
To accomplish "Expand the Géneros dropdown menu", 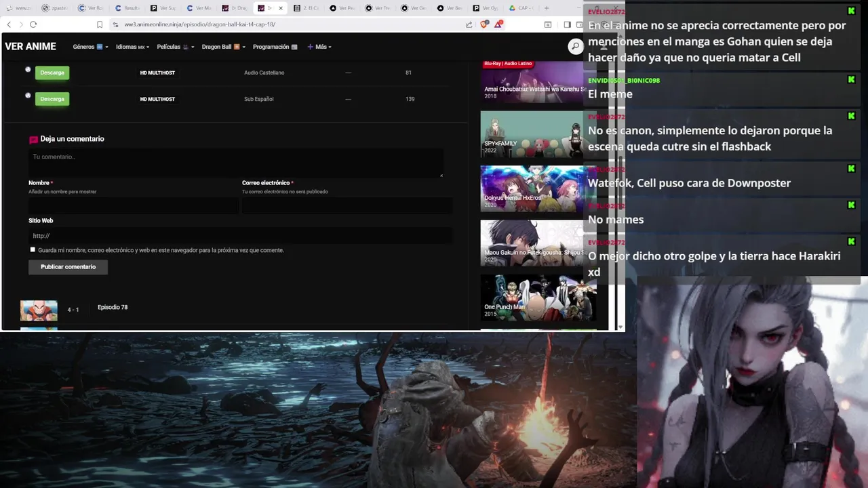I will click(90, 47).
